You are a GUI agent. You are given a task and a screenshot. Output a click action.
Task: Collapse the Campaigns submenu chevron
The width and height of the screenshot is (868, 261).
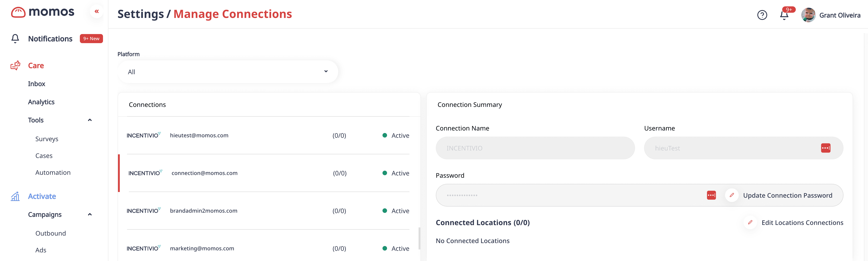[x=90, y=214]
